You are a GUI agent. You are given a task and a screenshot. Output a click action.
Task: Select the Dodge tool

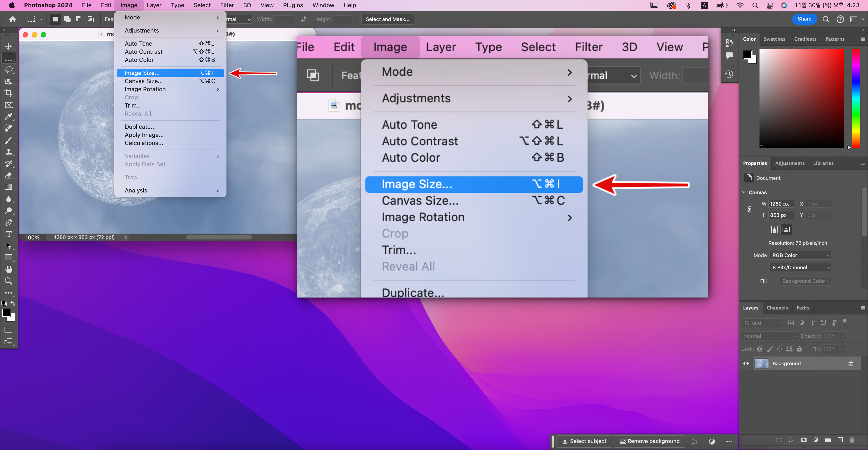pyautogui.click(x=8, y=211)
